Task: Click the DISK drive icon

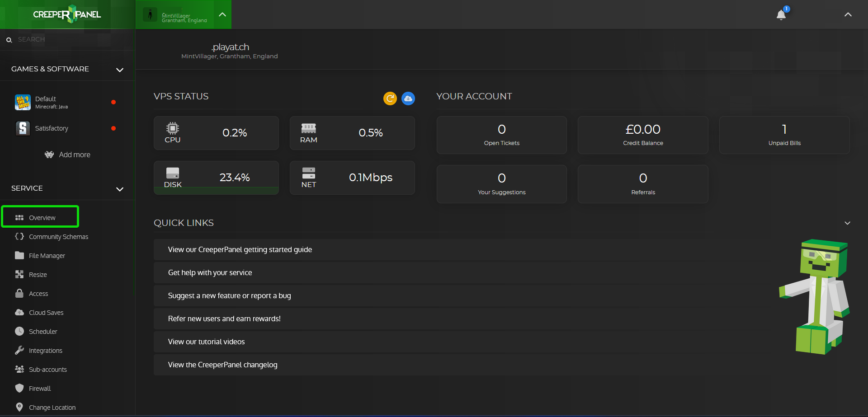Action: (173, 173)
